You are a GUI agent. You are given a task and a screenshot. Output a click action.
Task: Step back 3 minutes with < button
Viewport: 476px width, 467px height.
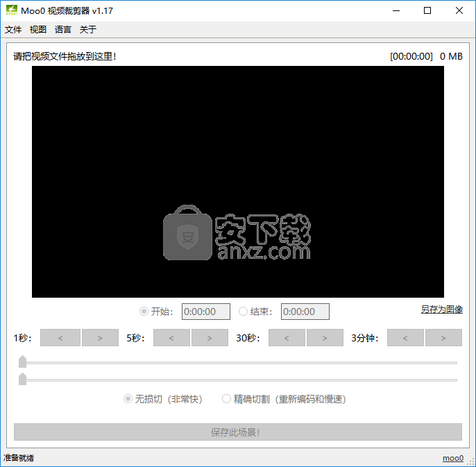pyautogui.click(x=405, y=338)
